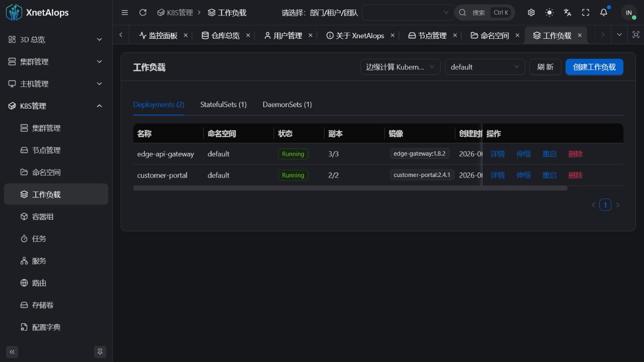Maximize content with the tab bar expand icon
The height and width of the screenshot is (362, 644).
[x=636, y=35]
